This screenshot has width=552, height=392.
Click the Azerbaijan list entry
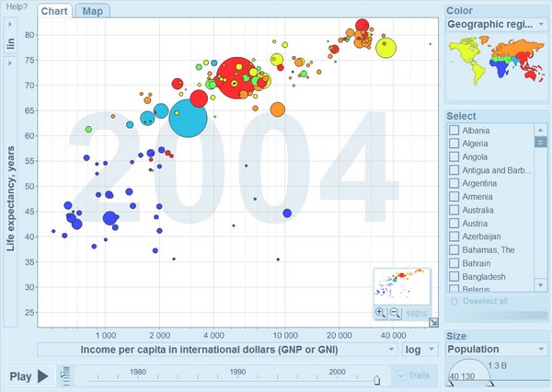pyautogui.click(x=481, y=236)
